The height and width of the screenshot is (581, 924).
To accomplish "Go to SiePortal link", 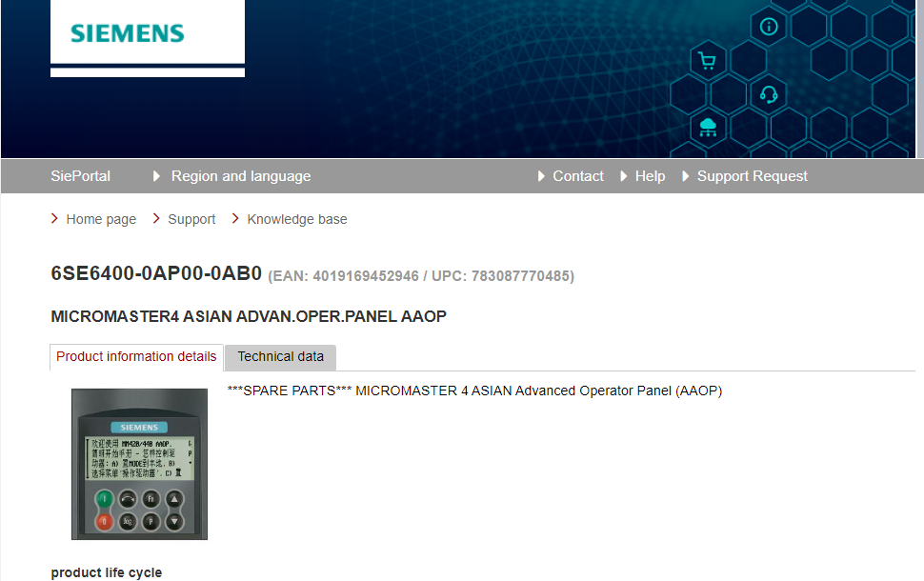I will click(x=80, y=176).
